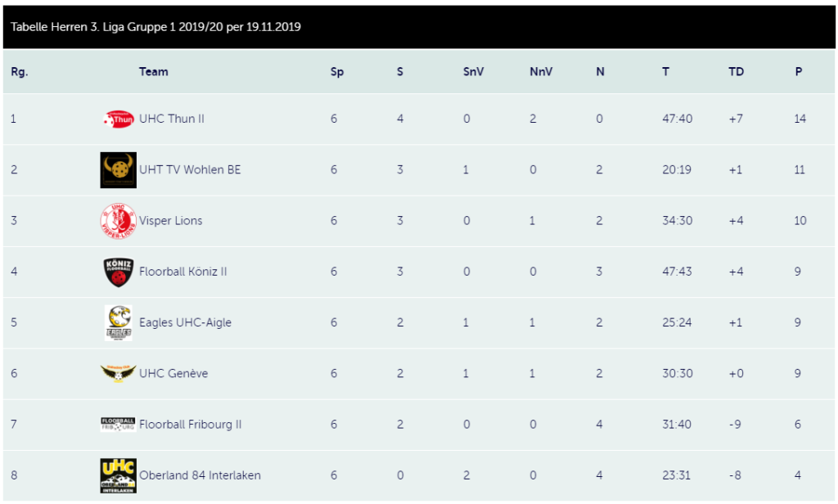Click the Visper Lions red logo
838x504 pixels.
pos(118,221)
